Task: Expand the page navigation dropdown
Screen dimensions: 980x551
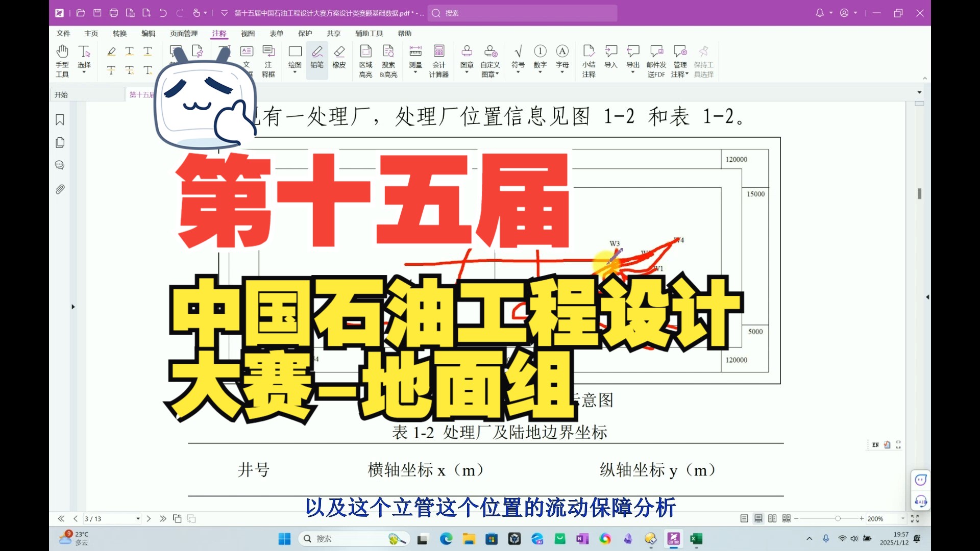Action: [137, 519]
